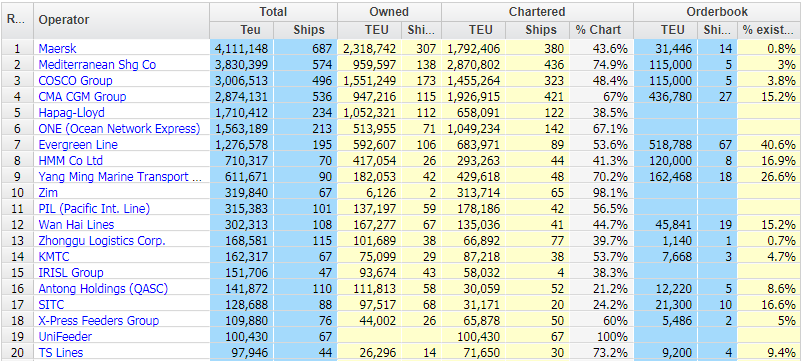804x361 pixels.
Task: Select the Orderbook group header
Action: (x=717, y=12)
